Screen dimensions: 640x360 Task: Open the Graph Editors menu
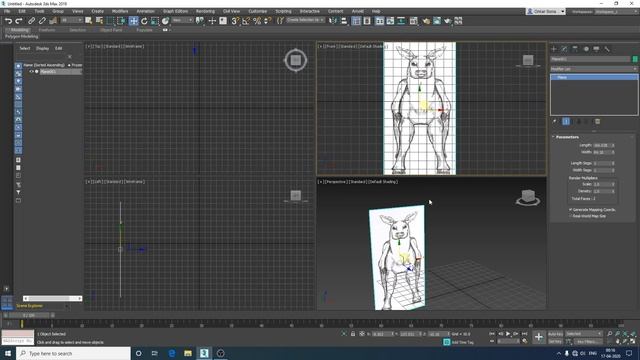[176, 11]
